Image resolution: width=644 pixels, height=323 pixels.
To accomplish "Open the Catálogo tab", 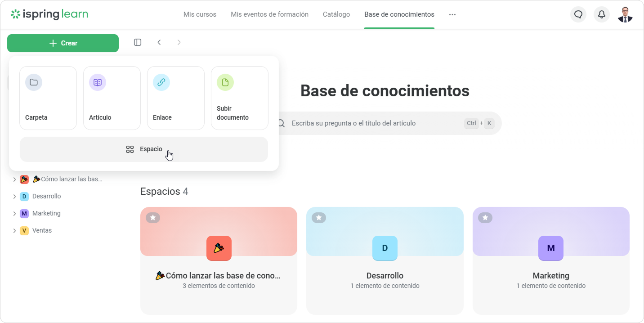I will (x=336, y=14).
